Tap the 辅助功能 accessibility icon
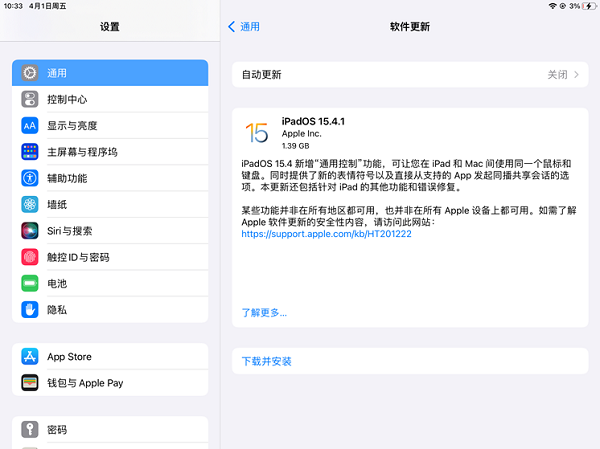600x449 pixels. 30,178
